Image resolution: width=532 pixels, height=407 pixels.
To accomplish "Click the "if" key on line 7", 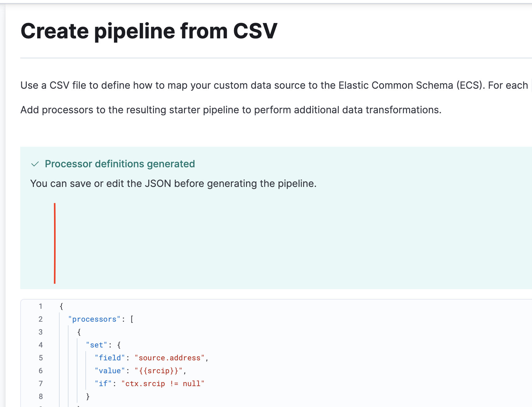I will coord(103,384).
